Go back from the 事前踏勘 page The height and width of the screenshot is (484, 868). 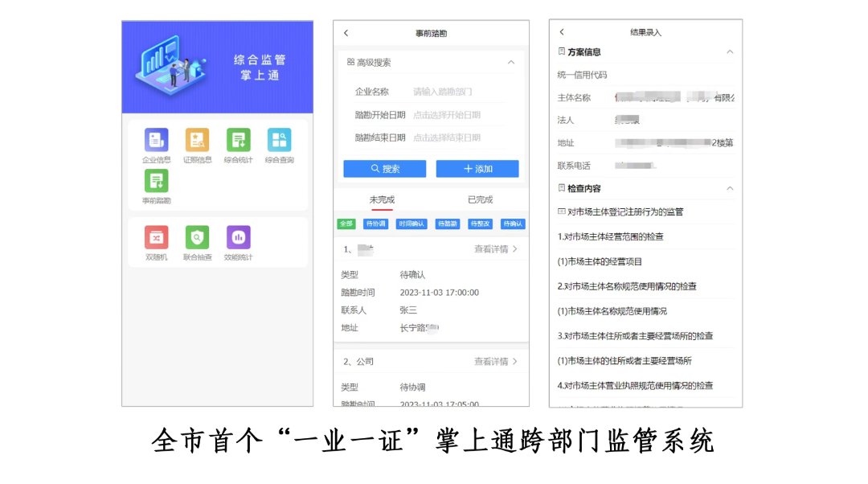pyautogui.click(x=346, y=33)
